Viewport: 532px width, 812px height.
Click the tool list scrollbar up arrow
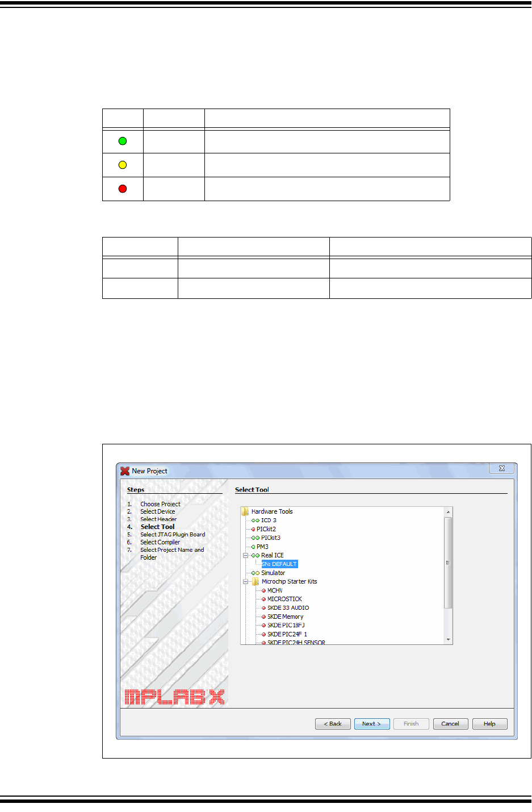coord(449,511)
